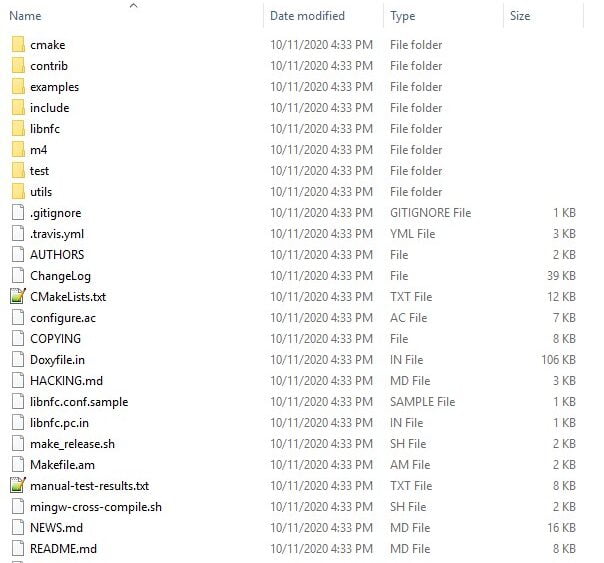
Task: Click the mingw-cross-compile.sh file icon
Action: (18, 507)
